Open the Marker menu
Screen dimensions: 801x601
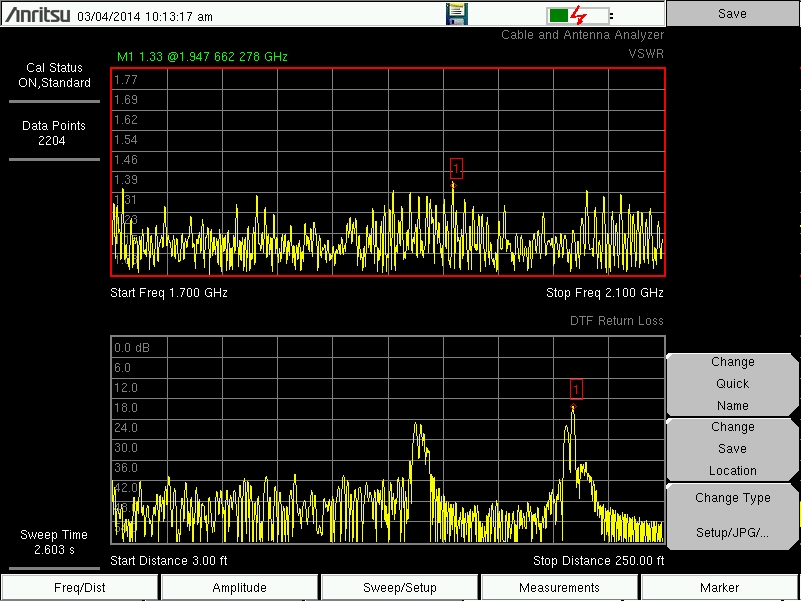[720, 588]
